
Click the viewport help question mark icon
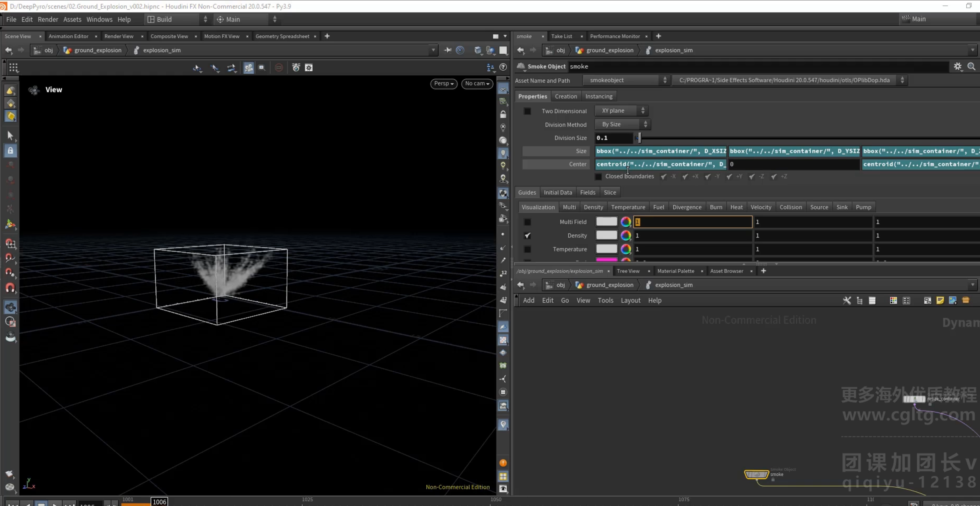503,67
